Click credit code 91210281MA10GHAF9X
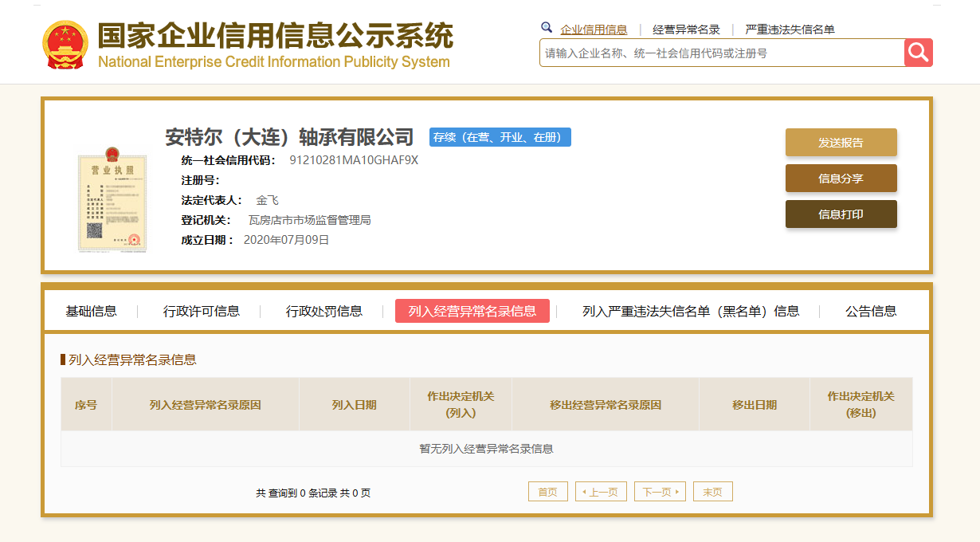This screenshot has width=980, height=542. pos(354,160)
